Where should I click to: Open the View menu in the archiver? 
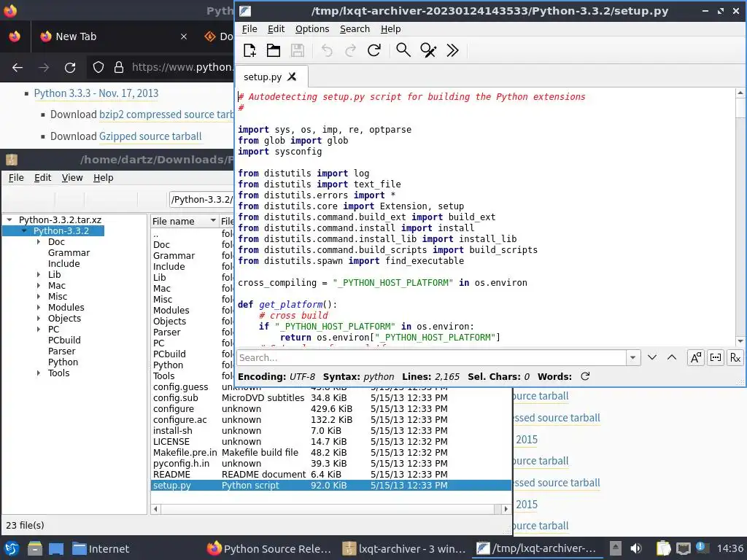coord(72,178)
